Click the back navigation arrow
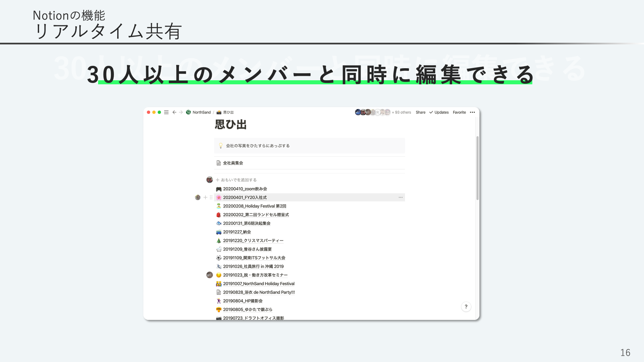This screenshot has width=644, height=362. pos(174,112)
